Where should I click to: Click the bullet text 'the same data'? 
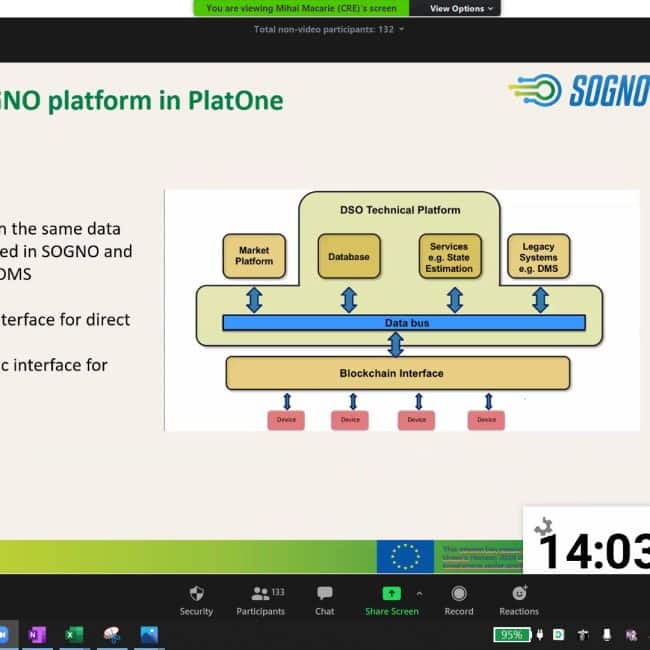tap(66, 229)
